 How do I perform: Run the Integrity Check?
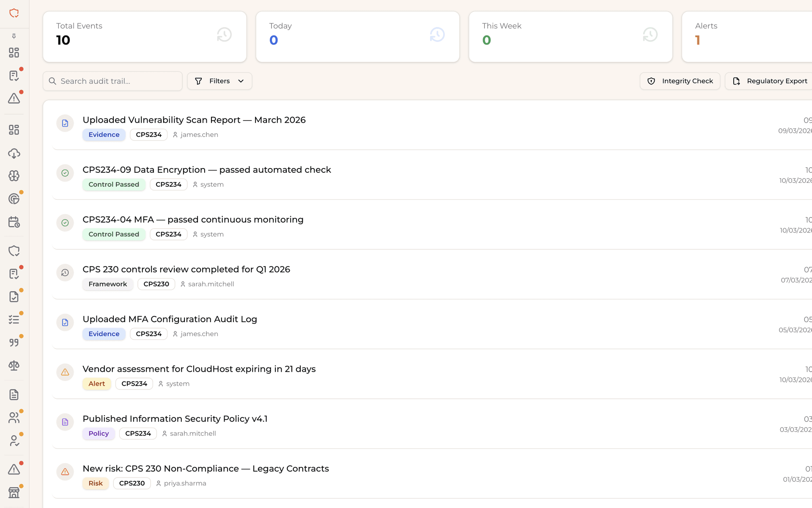(680, 81)
